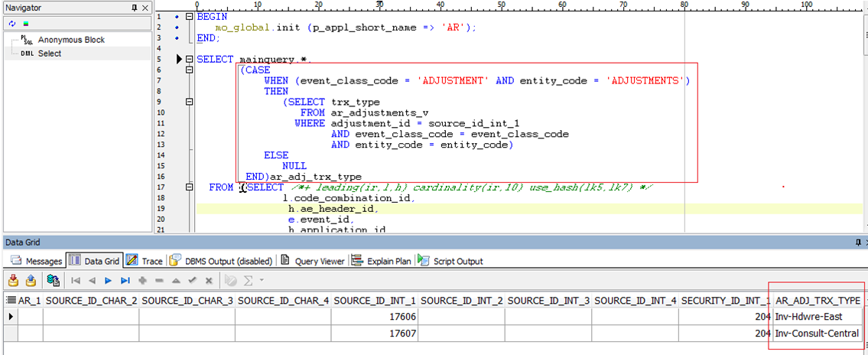Click the ar_adjustments_v table name in code
Screen dimensions: 868x355
(380, 112)
